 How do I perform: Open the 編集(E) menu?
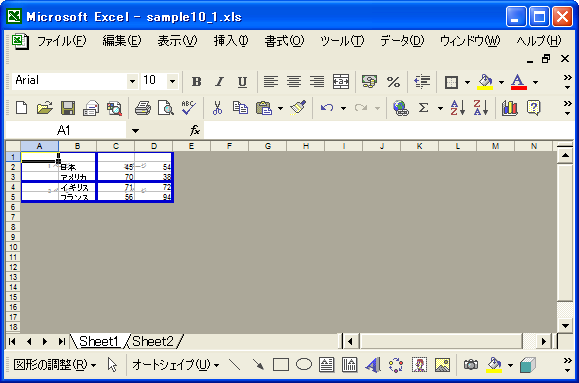click(122, 41)
